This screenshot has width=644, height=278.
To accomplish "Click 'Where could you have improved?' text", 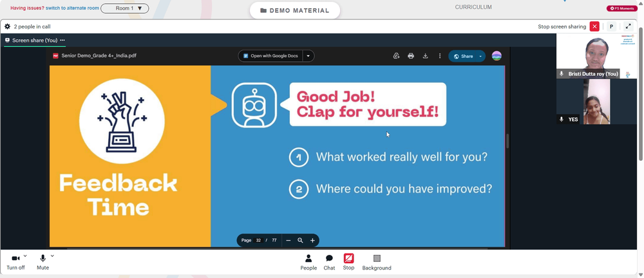I will [x=404, y=189].
